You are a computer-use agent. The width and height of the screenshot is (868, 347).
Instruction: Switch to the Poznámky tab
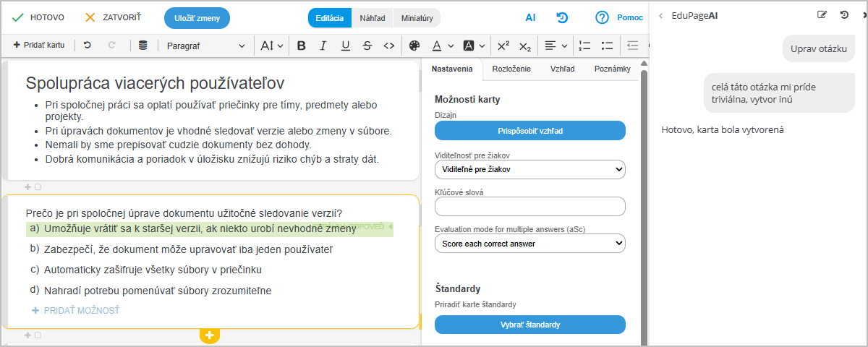[612, 69]
